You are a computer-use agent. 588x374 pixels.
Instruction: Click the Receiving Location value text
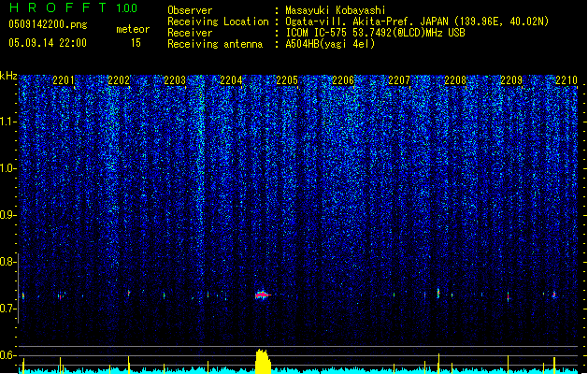click(417, 22)
